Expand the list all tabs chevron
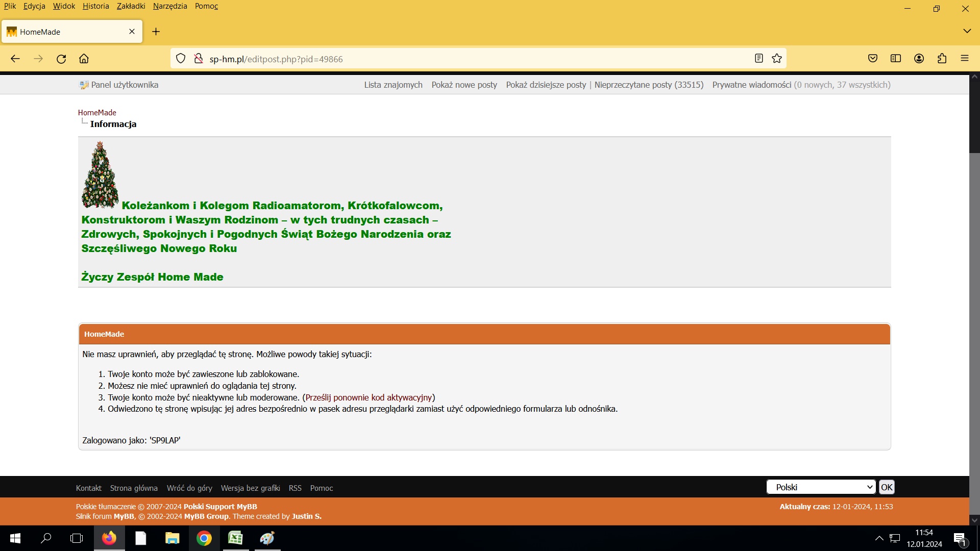The width and height of the screenshot is (980, 551). click(967, 31)
